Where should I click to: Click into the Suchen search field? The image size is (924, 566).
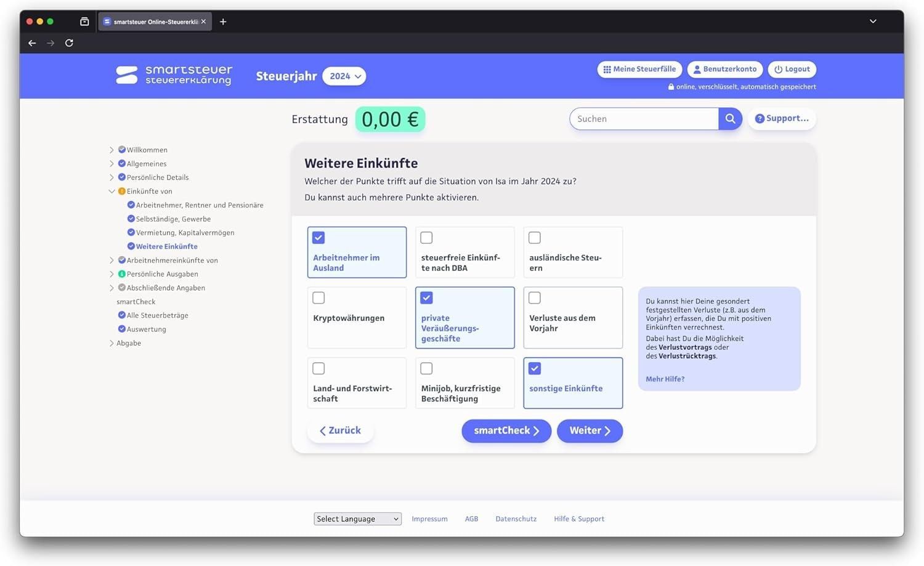coord(644,119)
